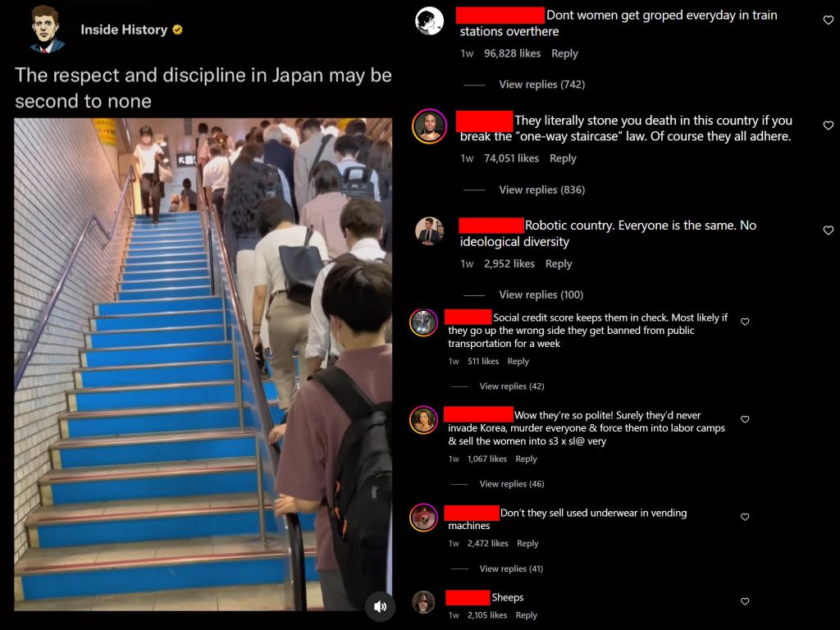Expand View replies (42)
This screenshot has height=630, width=840.
point(512,386)
